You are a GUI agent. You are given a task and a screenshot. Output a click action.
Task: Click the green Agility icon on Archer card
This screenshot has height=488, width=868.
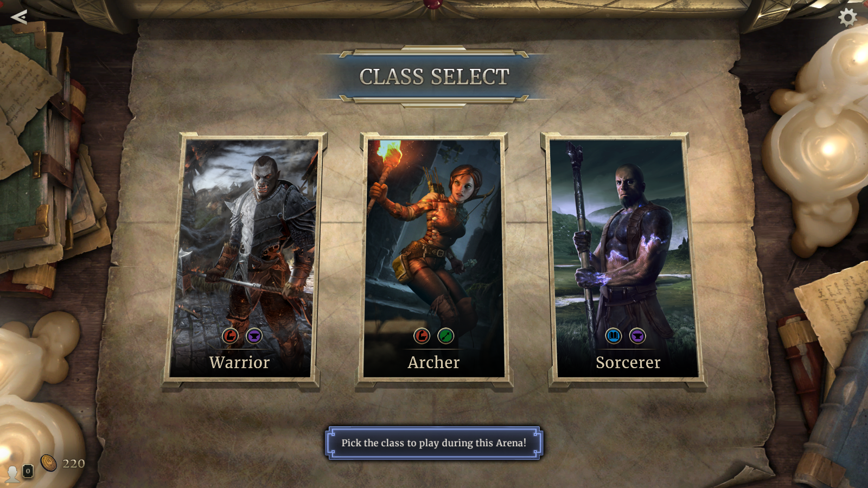click(446, 336)
